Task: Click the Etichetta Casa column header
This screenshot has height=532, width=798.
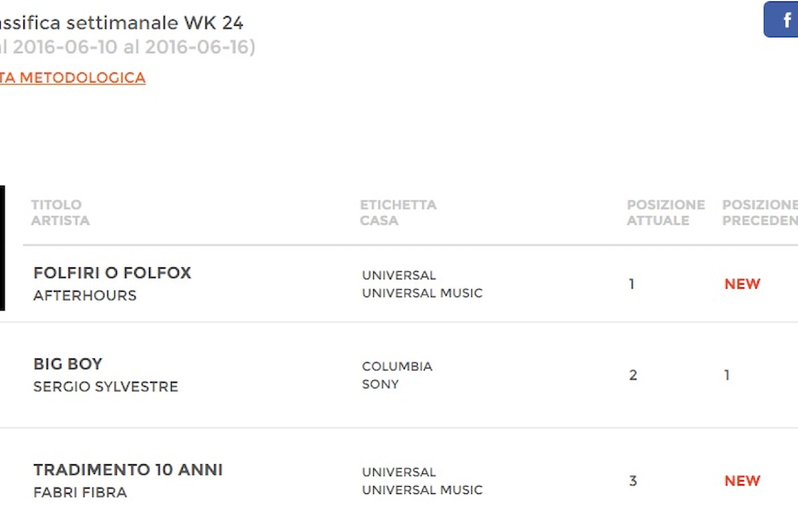Action: (398, 212)
